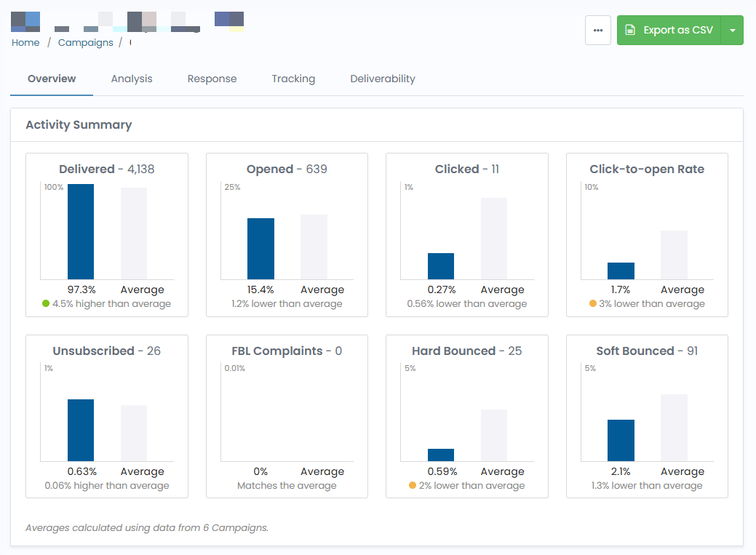Go to the Home breadcrumb link
This screenshot has width=756, height=555.
click(x=25, y=42)
